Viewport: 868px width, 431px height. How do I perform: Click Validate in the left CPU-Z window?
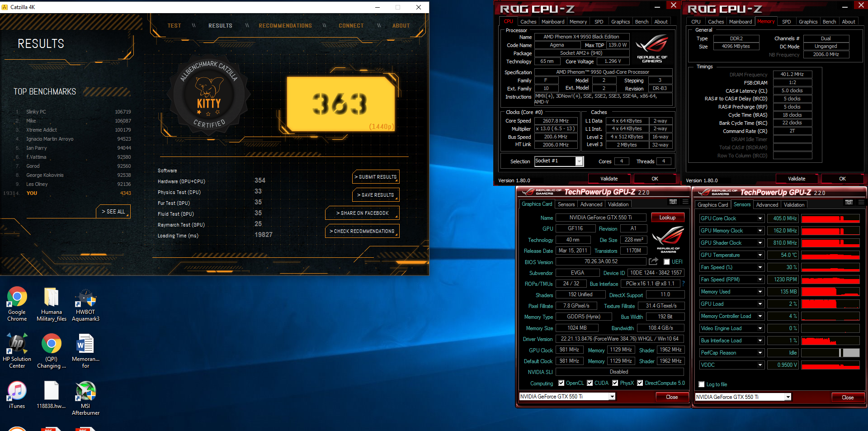[x=609, y=179]
